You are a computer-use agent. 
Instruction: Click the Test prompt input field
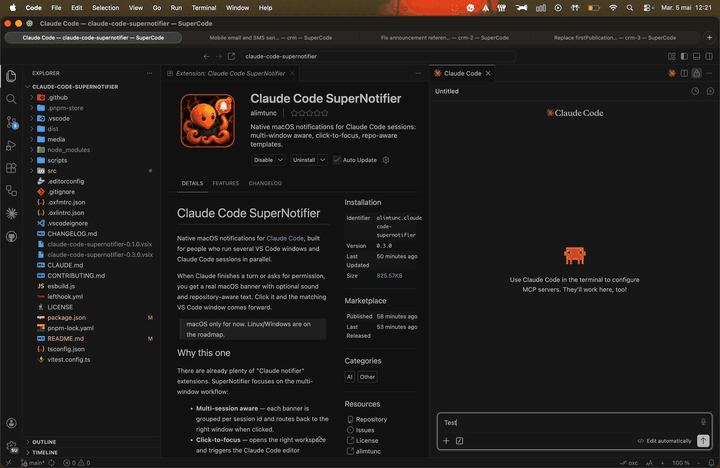pos(569,423)
